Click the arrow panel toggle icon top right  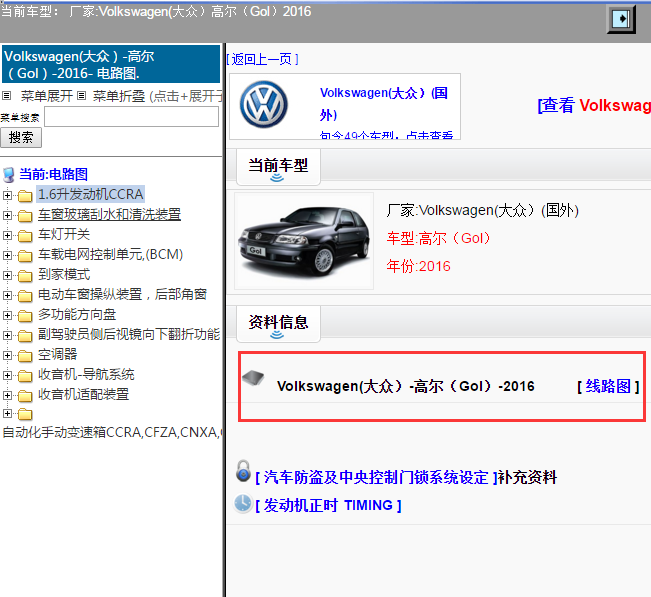click(621, 19)
